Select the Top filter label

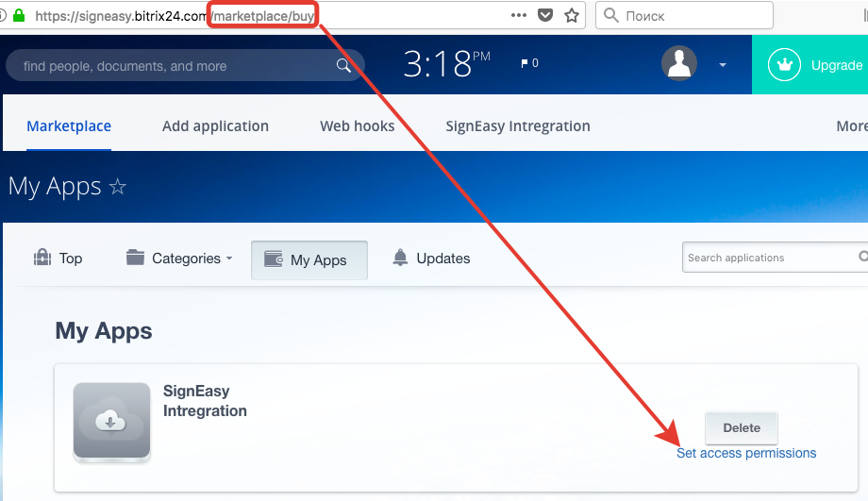[x=71, y=259]
